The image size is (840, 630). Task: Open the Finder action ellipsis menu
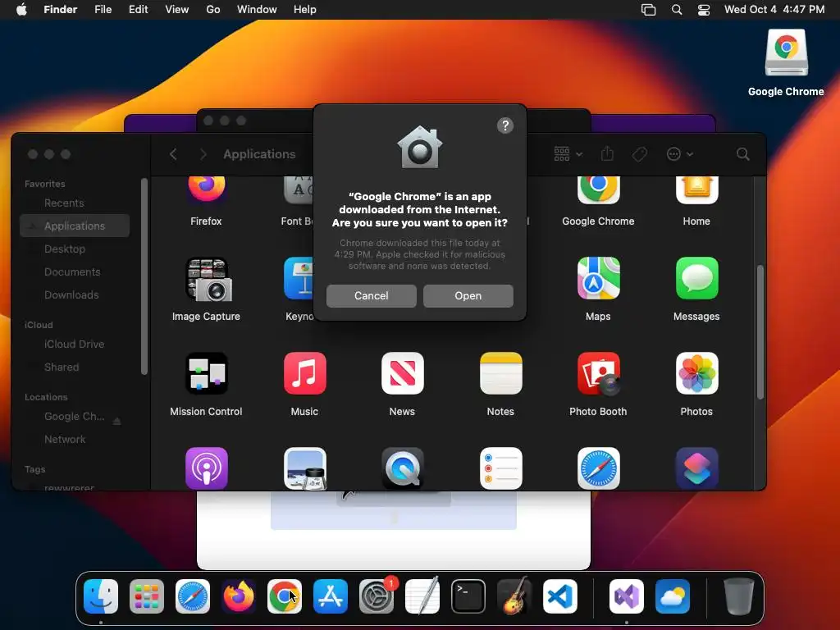click(679, 154)
